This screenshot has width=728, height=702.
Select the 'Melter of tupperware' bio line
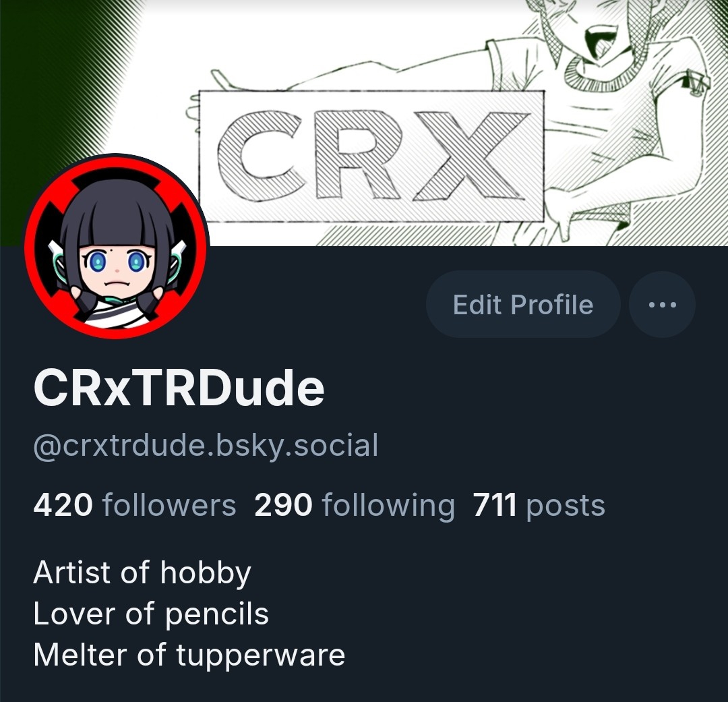tap(189, 655)
